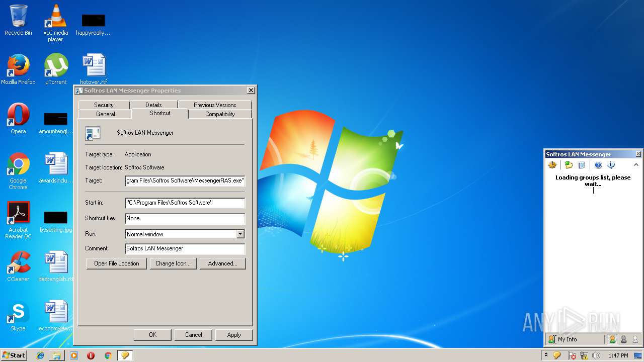Confirm Properties dialog with OK
Screen dimensions: 644x362
(x=152, y=335)
